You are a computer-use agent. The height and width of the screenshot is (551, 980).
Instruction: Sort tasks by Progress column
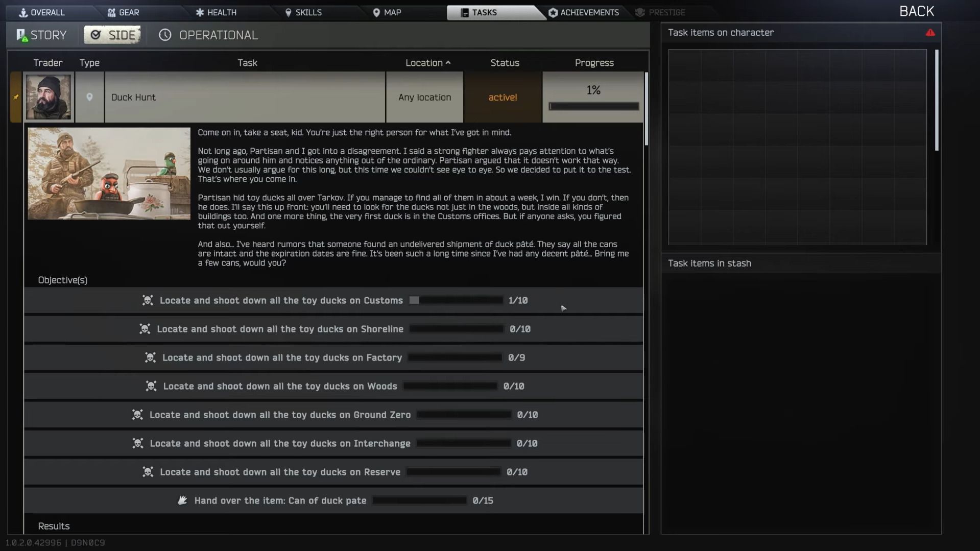pos(594,63)
